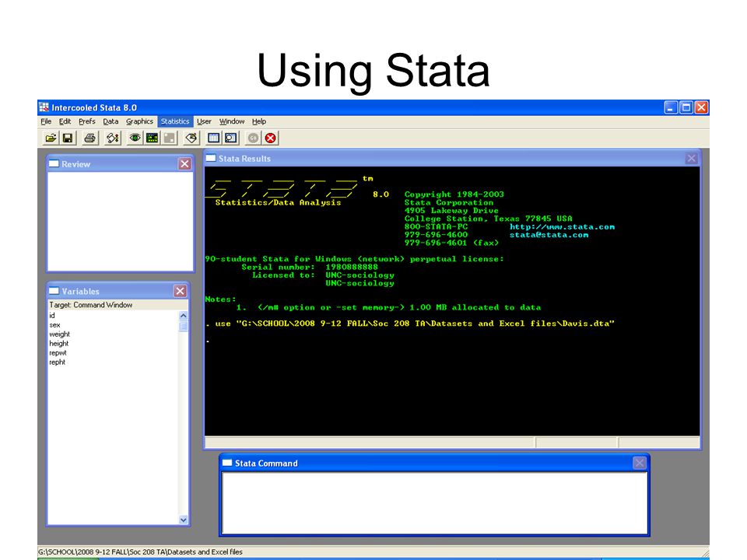Click the Open (use) dataset toolbar icon
The image size is (747, 560).
click(x=51, y=138)
